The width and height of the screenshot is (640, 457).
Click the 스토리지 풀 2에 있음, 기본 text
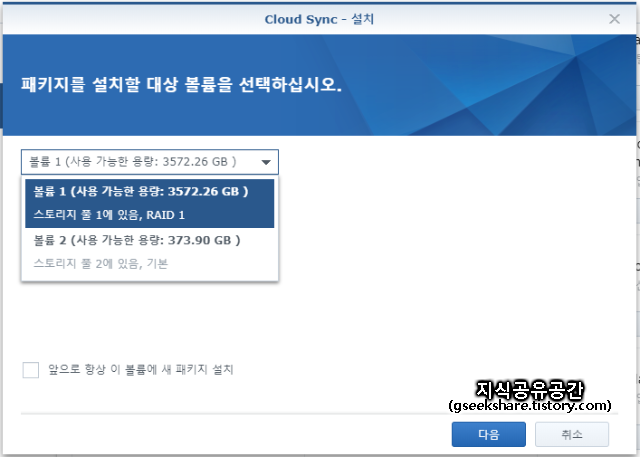(x=100, y=264)
